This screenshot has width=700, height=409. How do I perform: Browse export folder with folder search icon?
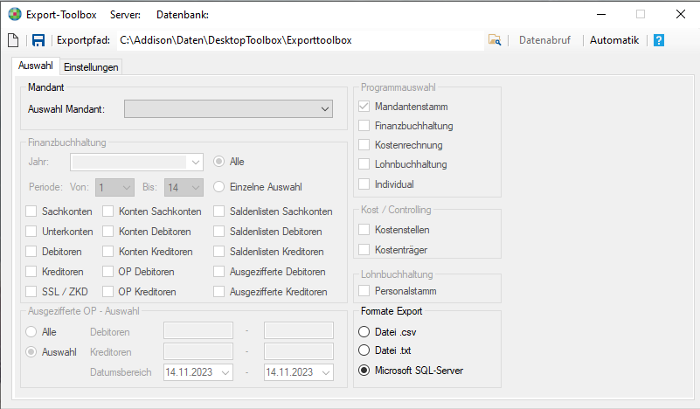495,40
